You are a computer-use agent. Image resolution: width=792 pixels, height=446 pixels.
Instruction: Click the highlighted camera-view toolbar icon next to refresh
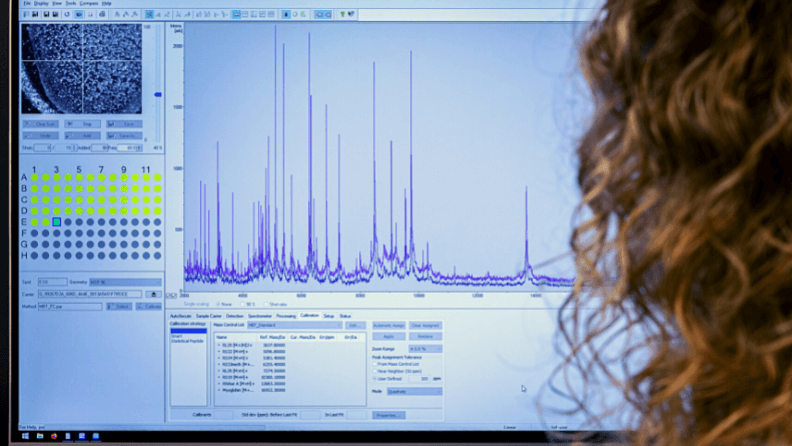click(x=78, y=15)
